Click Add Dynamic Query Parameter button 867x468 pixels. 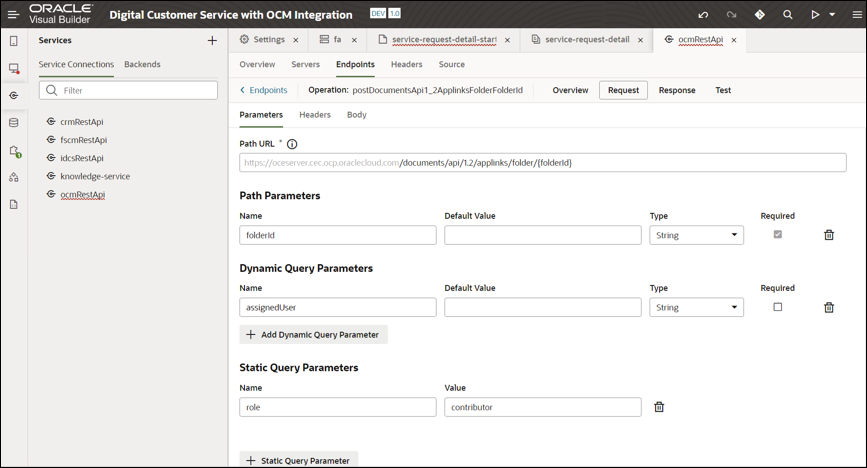tap(313, 335)
